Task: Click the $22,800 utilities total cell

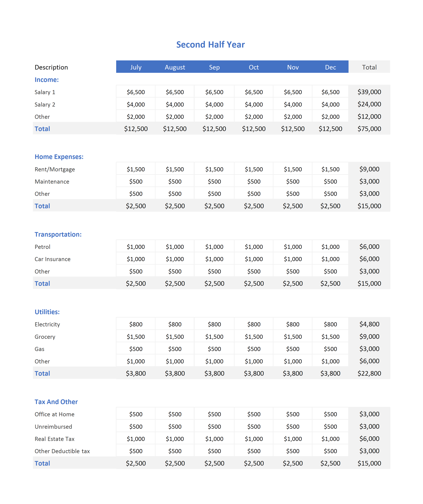Action: (x=369, y=373)
